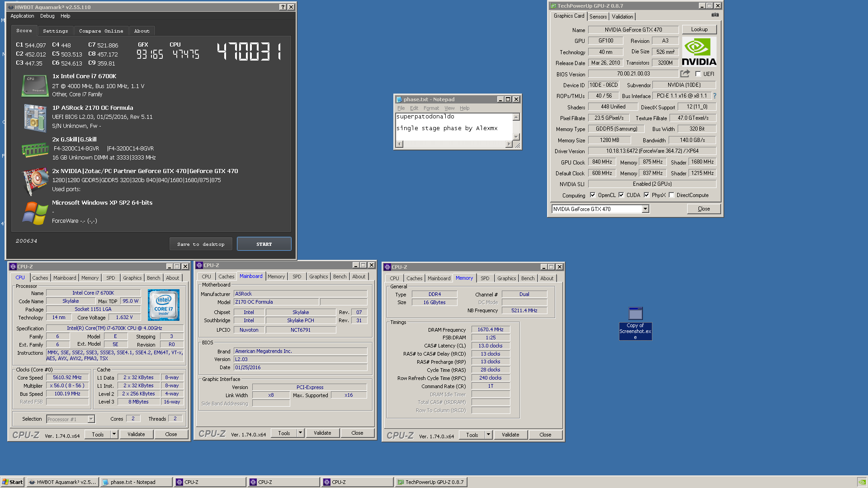Open the GPU selection dropdown in GPU-Z
Screen dimensions: 868x488
[x=645, y=209]
